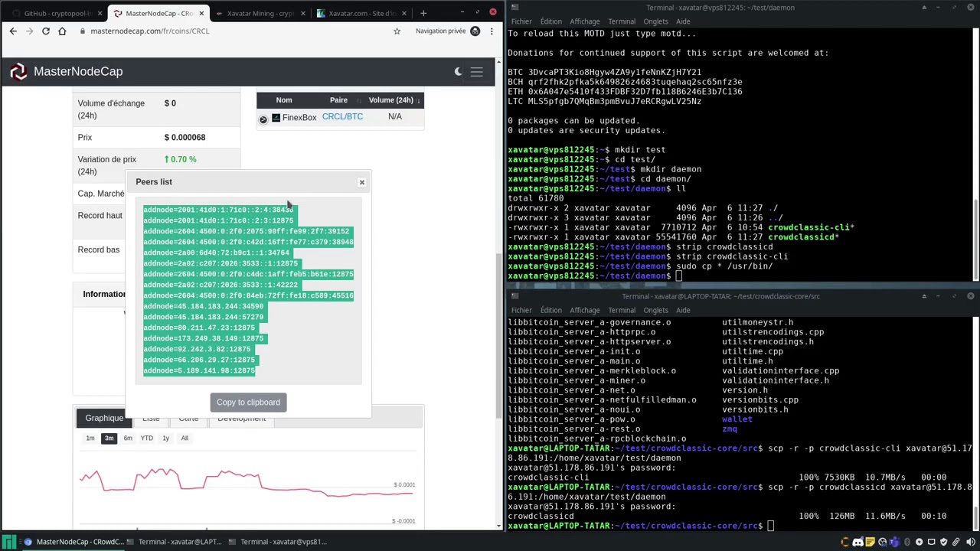Image resolution: width=980 pixels, height=551 pixels.
Task: Go forward using the browser forward arrow
Action: point(29,31)
